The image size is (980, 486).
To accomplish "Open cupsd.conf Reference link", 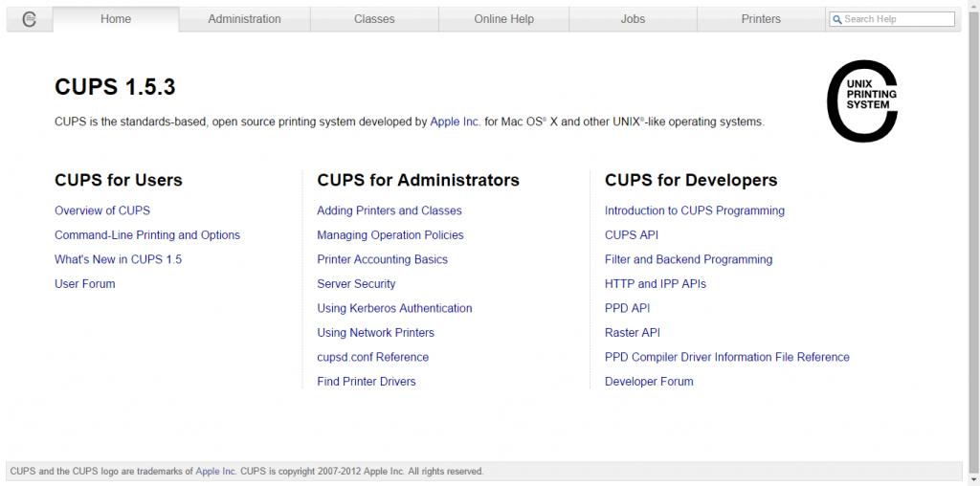I will click(x=372, y=357).
